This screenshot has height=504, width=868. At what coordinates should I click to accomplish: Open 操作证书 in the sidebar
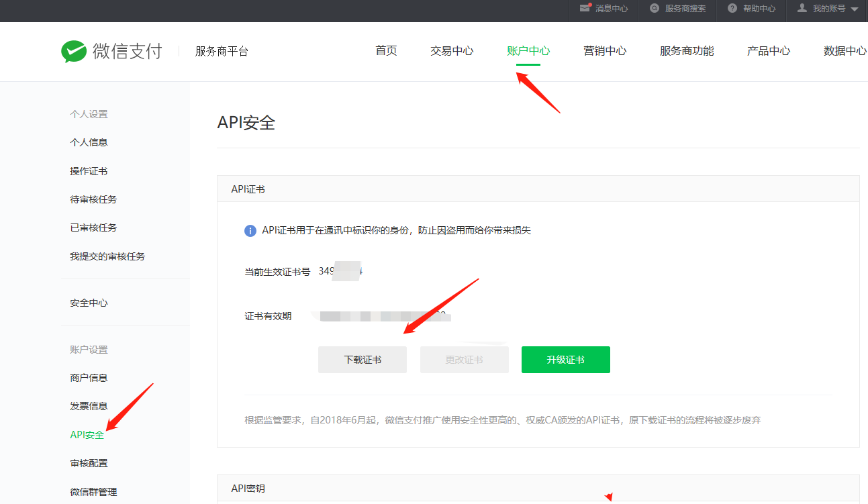(x=89, y=171)
